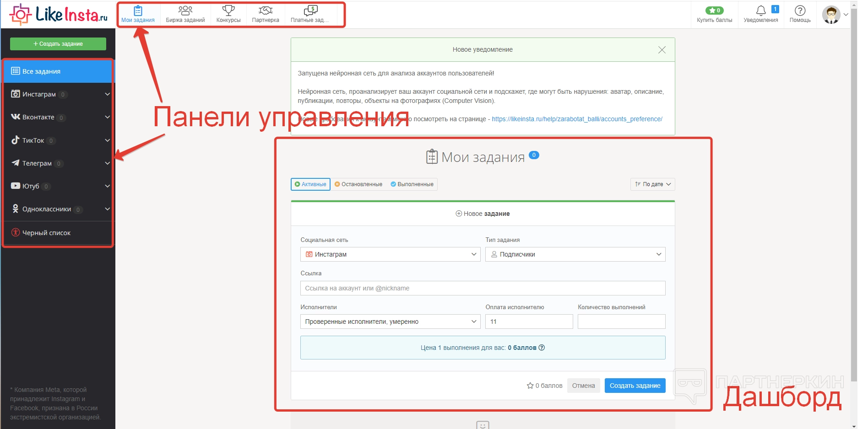This screenshot has width=868, height=429.
Task: Open the Исполнители dropdown
Action: tap(390, 322)
